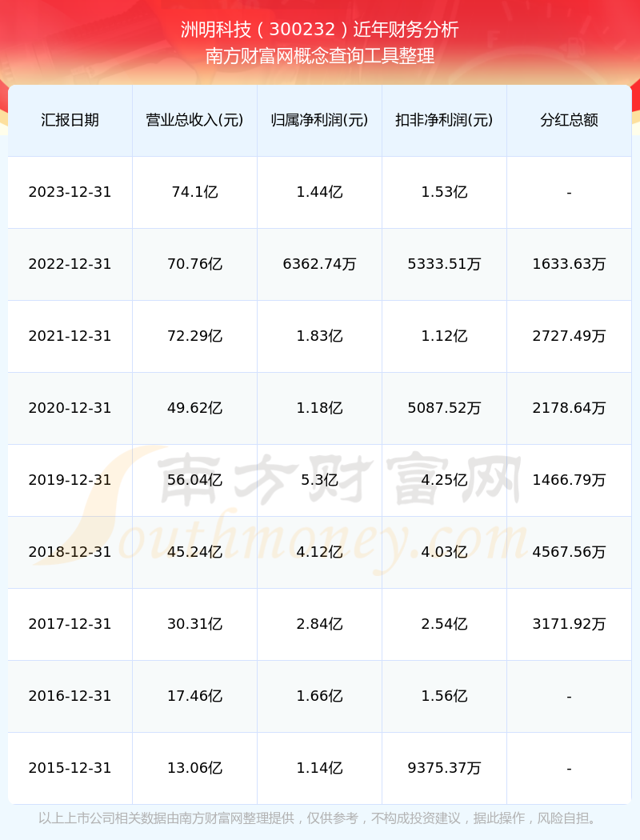Select the 汇报日期 column header
Image resolution: width=640 pixels, height=840 pixels.
[70, 120]
